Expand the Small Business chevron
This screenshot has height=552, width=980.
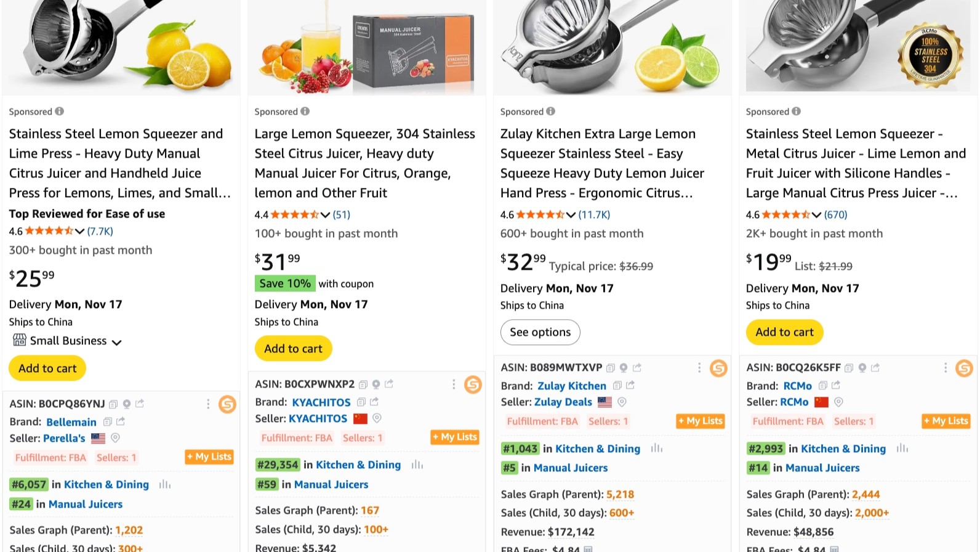pos(118,341)
